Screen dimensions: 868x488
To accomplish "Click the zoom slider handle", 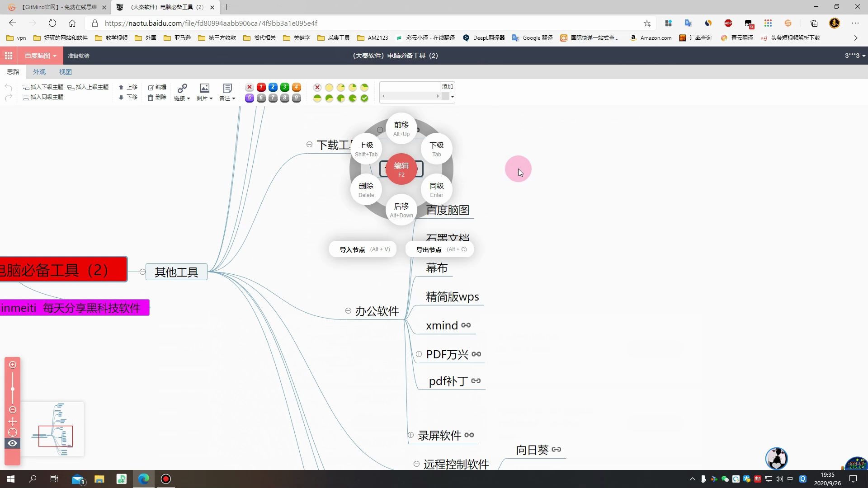I will (13, 389).
